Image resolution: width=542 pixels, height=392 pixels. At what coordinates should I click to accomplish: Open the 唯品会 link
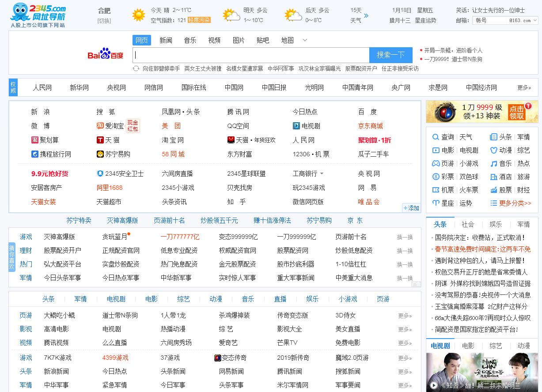click(369, 202)
